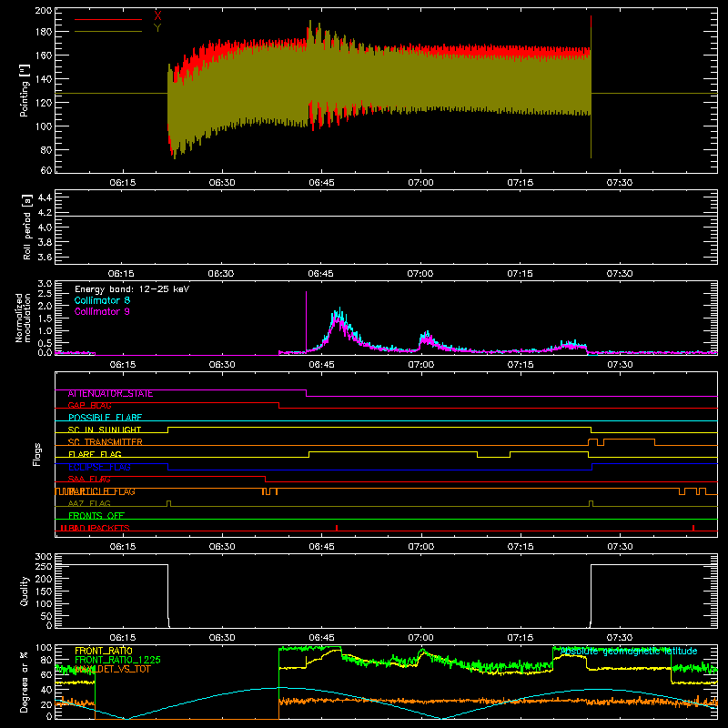728x728 pixels.
Task: Click the 200 tick on Pointing axis
Action: pyautogui.click(x=44, y=11)
